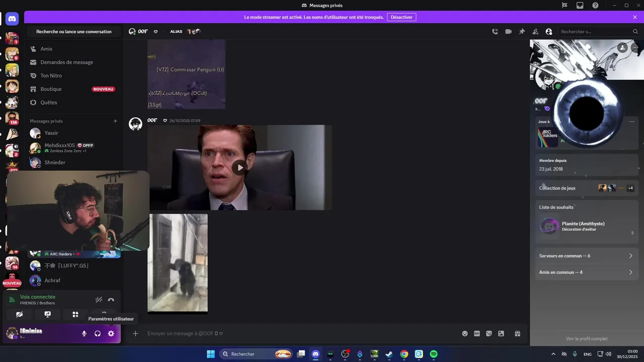Hide the user profile panel
Viewport: 644px width, 362px height.
click(549, 31)
